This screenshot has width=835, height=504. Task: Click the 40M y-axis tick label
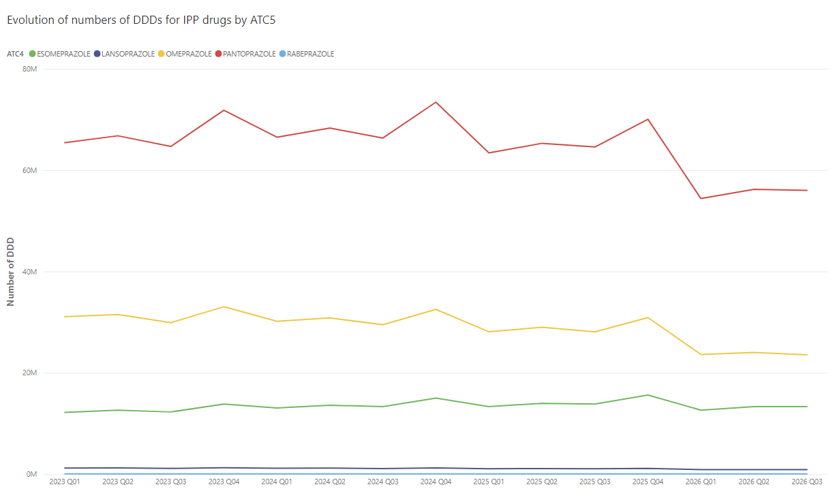tap(29, 272)
